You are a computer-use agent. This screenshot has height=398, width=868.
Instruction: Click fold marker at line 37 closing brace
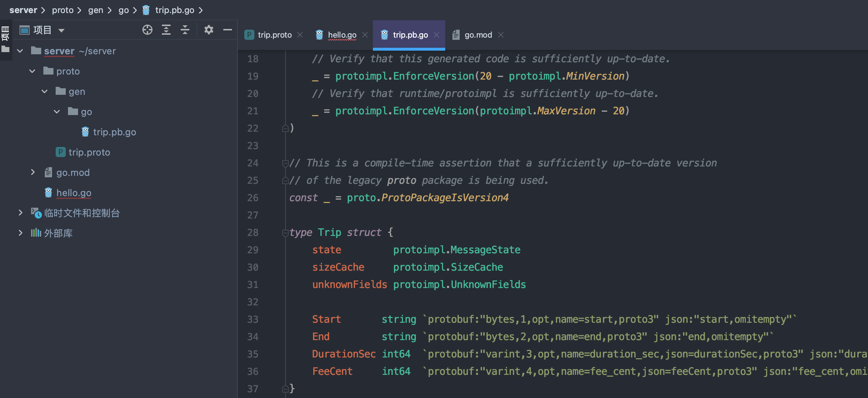pos(285,389)
